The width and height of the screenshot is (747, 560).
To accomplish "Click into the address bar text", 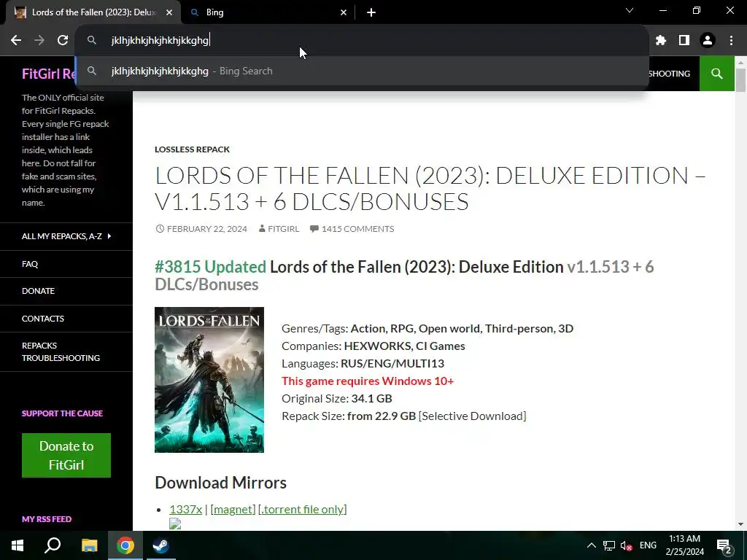I will tap(160, 41).
